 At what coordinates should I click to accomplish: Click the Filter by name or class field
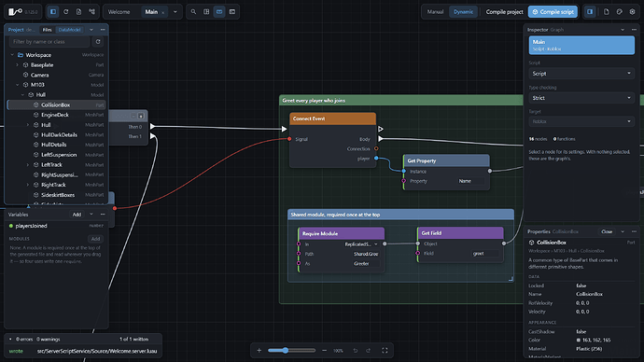pyautogui.click(x=49, y=41)
